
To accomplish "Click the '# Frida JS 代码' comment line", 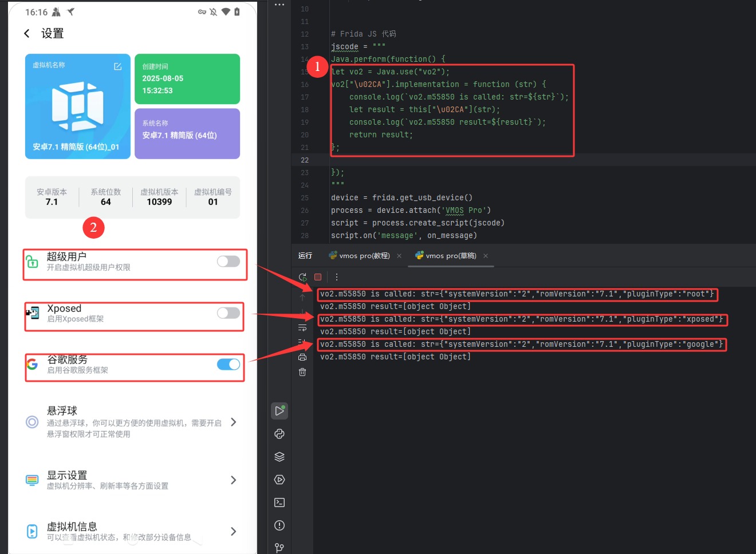I will (x=364, y=34).
